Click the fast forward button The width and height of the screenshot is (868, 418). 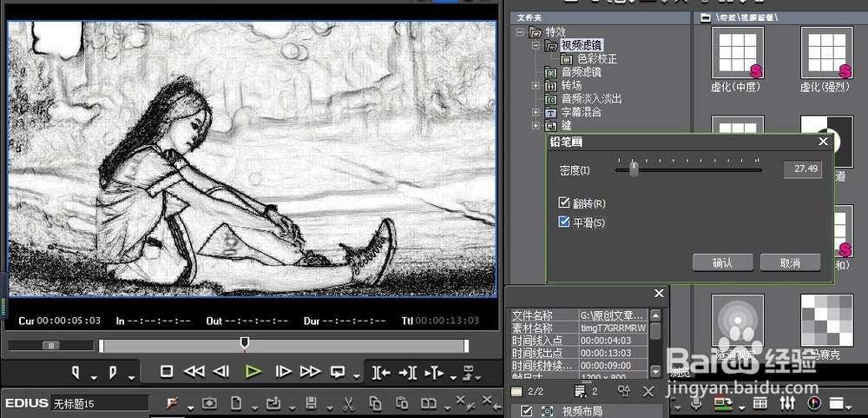[x=310, y=371]
